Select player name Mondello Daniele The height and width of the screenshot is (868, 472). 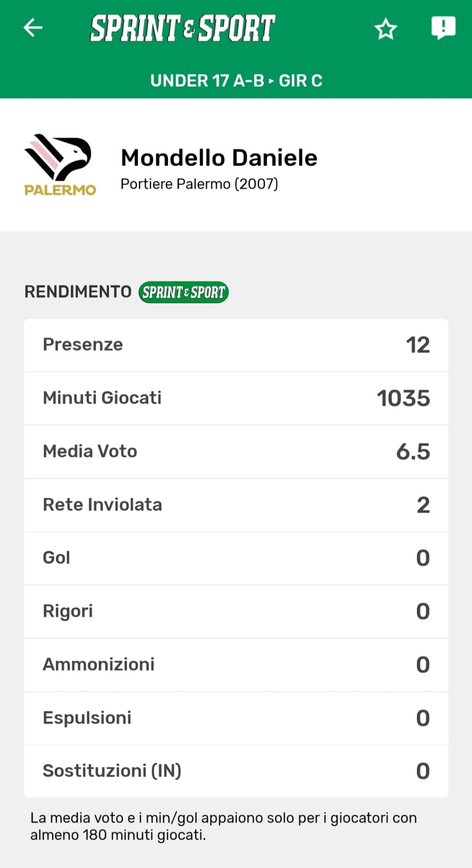click(219, 158)
